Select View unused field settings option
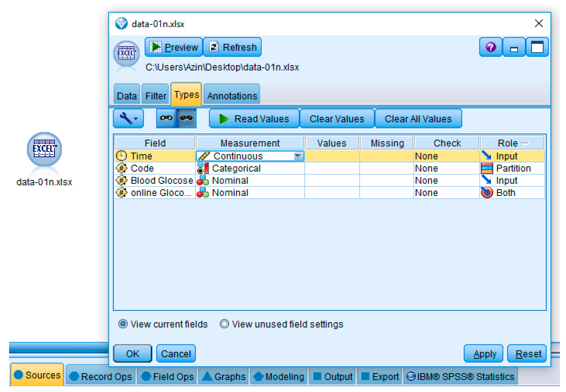The width and height of the screenshot is (566, 392). coord(224,324)
